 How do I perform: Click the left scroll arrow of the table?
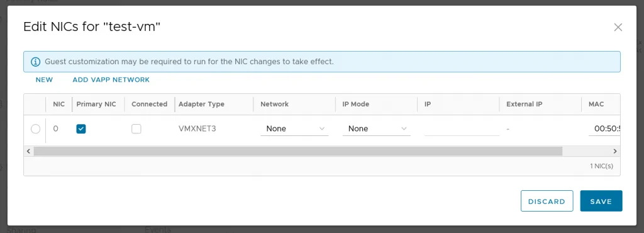tap(28, 151)
